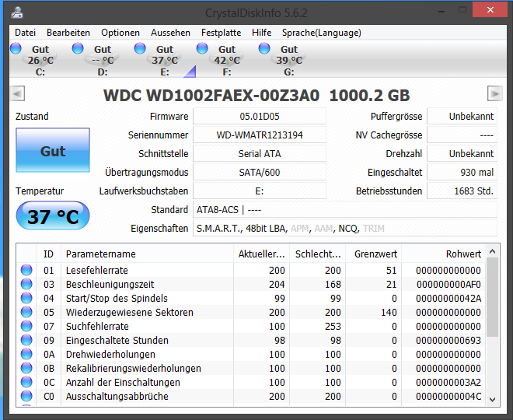Go to previous disk with left arrow

[x=17, y=94]
